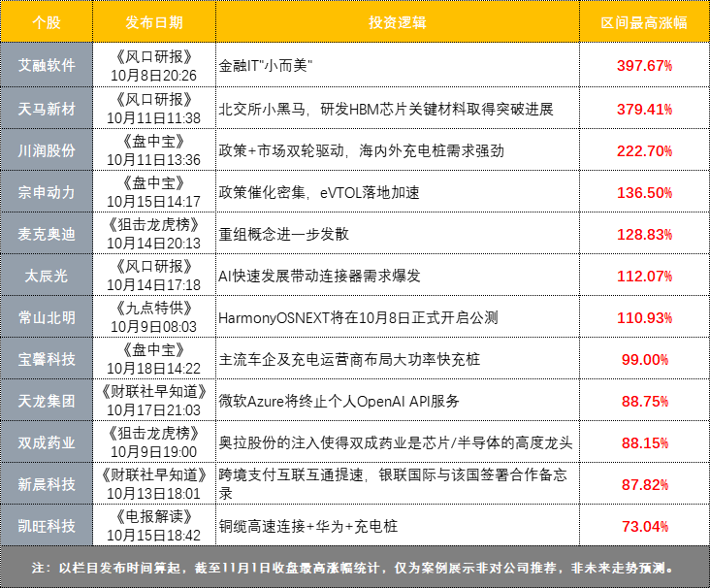The image size is (710, 588).
Task: Click the date 10月15日14:17
Action: tap(153, 202)
